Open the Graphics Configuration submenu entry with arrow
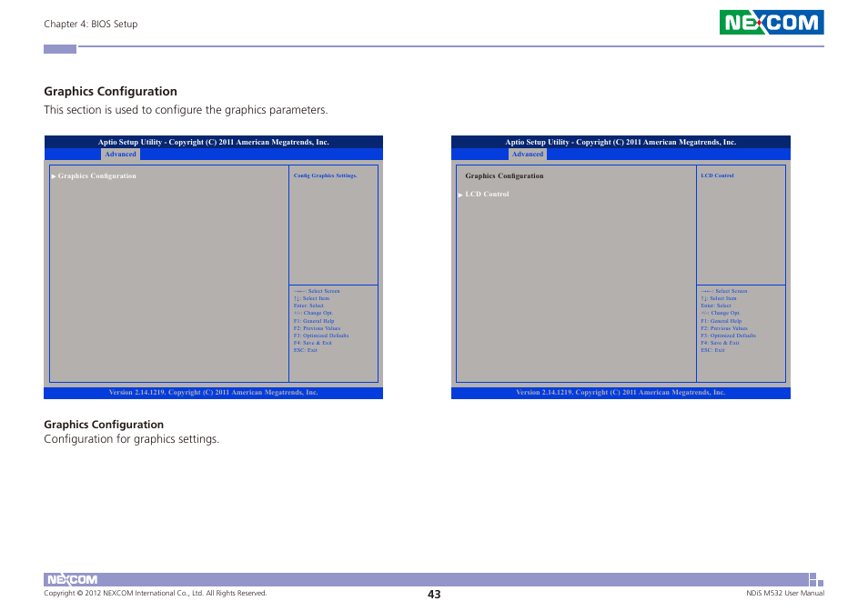 point(96,175)
